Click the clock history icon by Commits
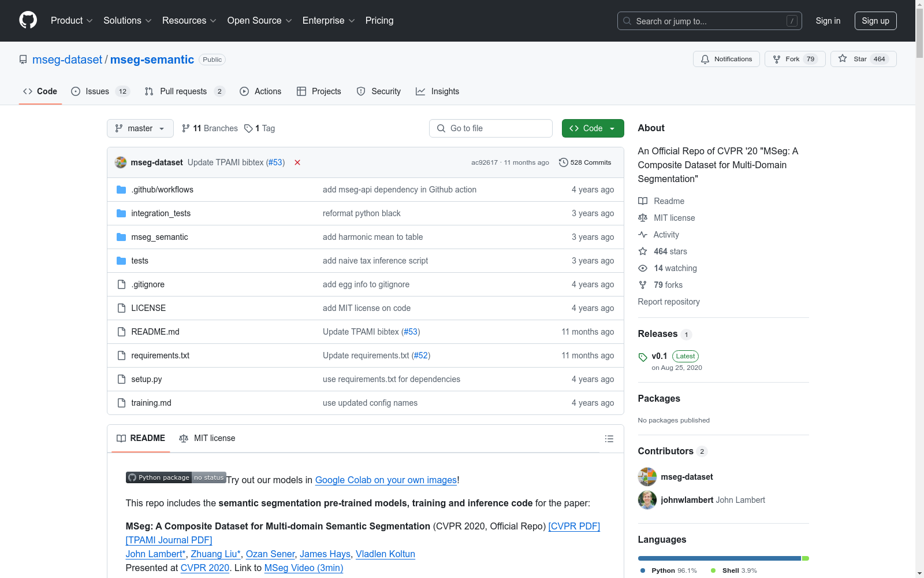The image size is (924, 578). (564, 162)
